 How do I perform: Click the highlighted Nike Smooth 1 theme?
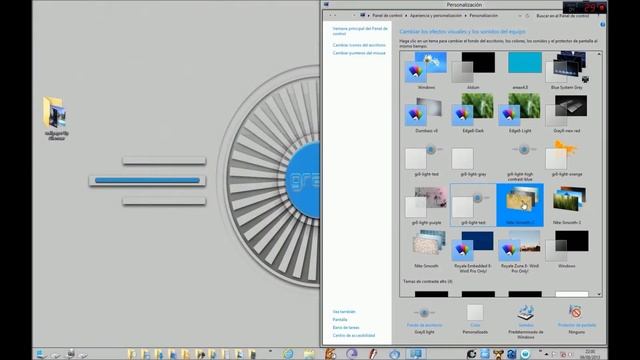520,205
